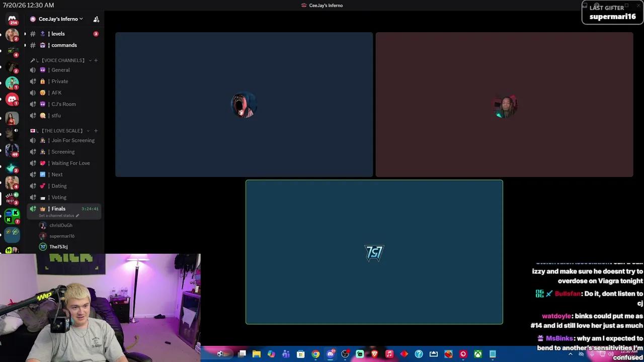Join the Dating voice channel

(63, 186)
